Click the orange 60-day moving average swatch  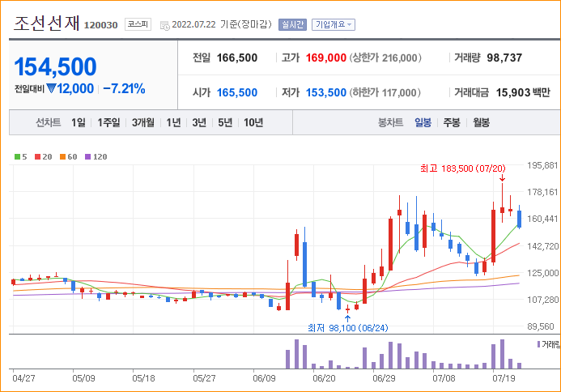(62, 157)
